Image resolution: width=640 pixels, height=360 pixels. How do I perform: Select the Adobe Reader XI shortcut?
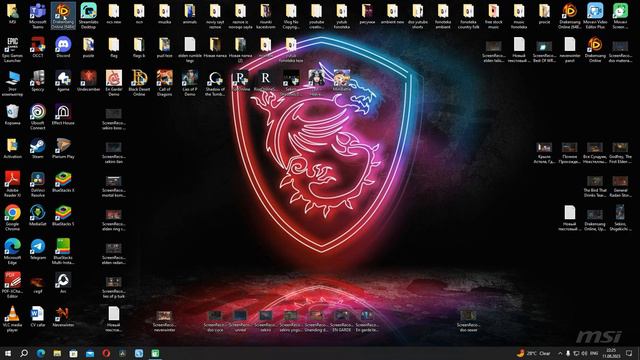tap(12, 184)
